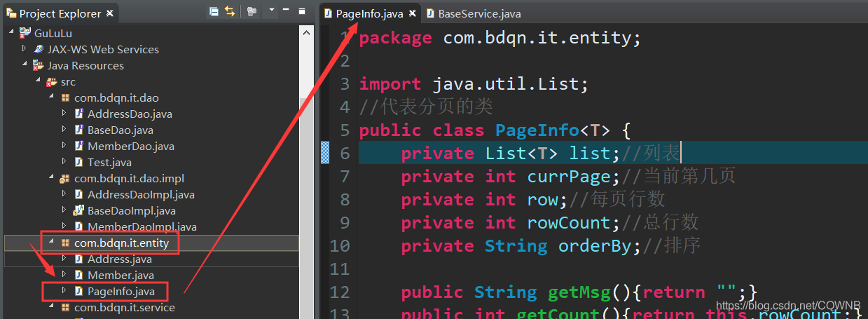Click the MemberDao.java file icon
The image size is (868, 319).
point(78,146)
